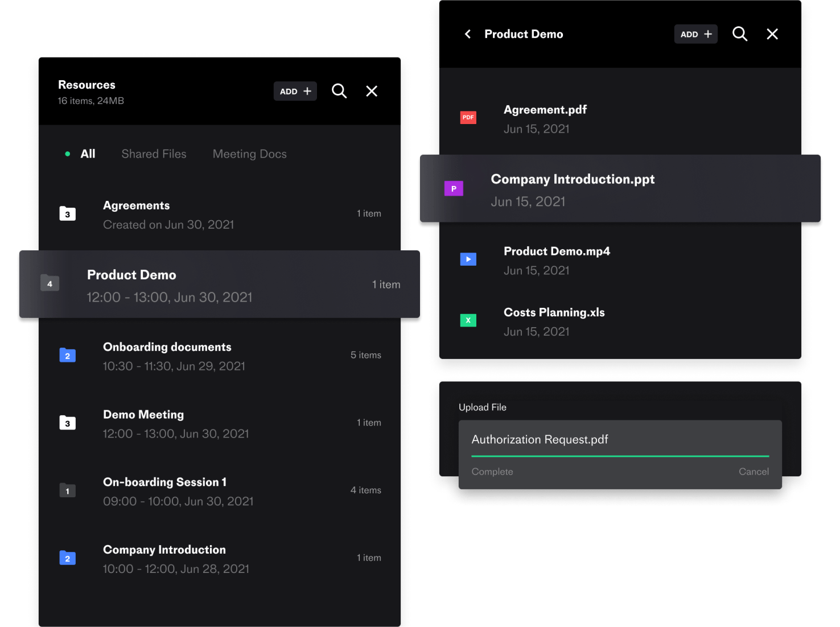Click ADD button in Resources panel
Image resolution: width=840 pixels, height=627 pixels.
point(295,91)
